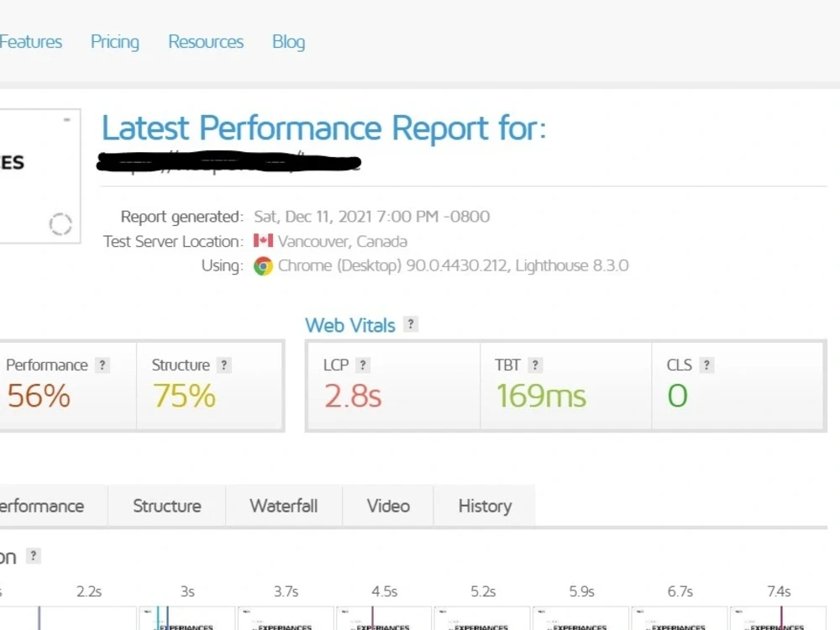Image resolution: width=840 pixels, height=630 pixels.
Task: Switch to the Structure tab
Action: 166,506
